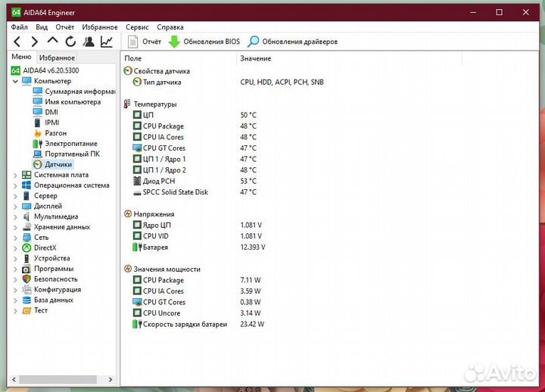Click the Батарея battery icon in voltages
This screenshot has height=392, width=545.
[137, 247]
